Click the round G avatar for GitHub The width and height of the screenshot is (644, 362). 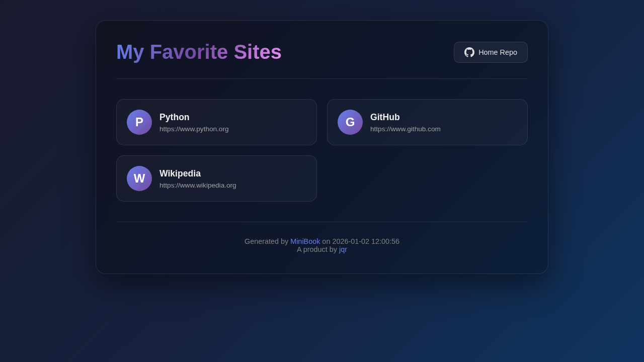pos(350,122)
